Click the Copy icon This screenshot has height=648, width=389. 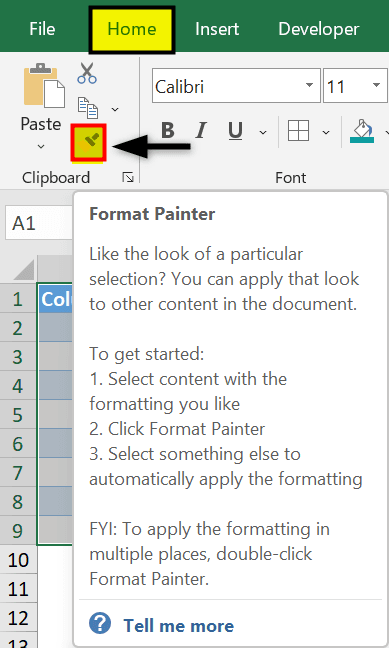(88, 108)
